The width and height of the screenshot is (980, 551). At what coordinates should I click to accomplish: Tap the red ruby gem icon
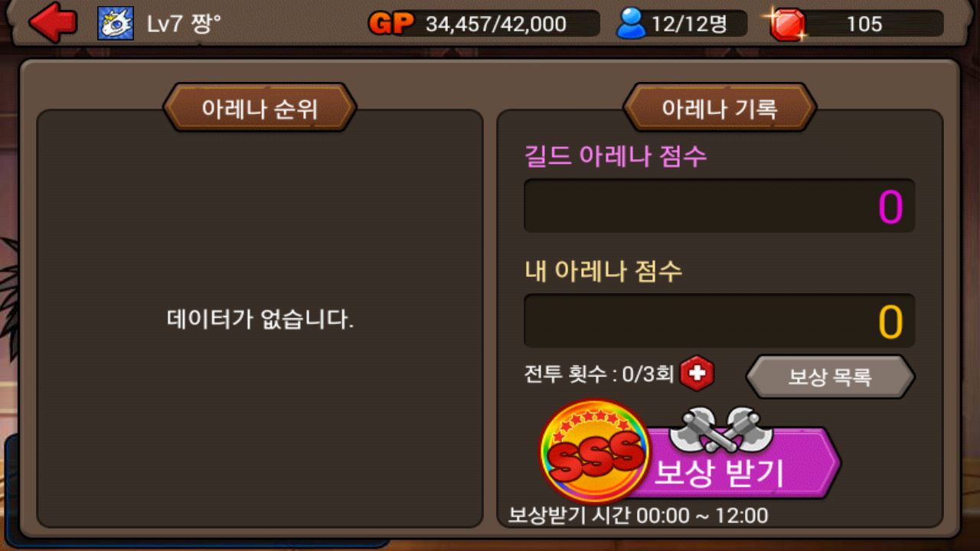(787, 24)
